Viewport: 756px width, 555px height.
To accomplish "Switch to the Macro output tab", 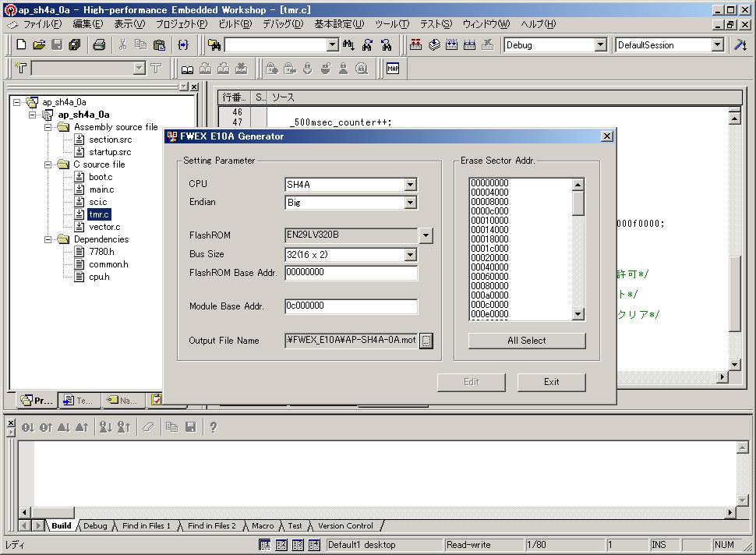I will [263, 526].
